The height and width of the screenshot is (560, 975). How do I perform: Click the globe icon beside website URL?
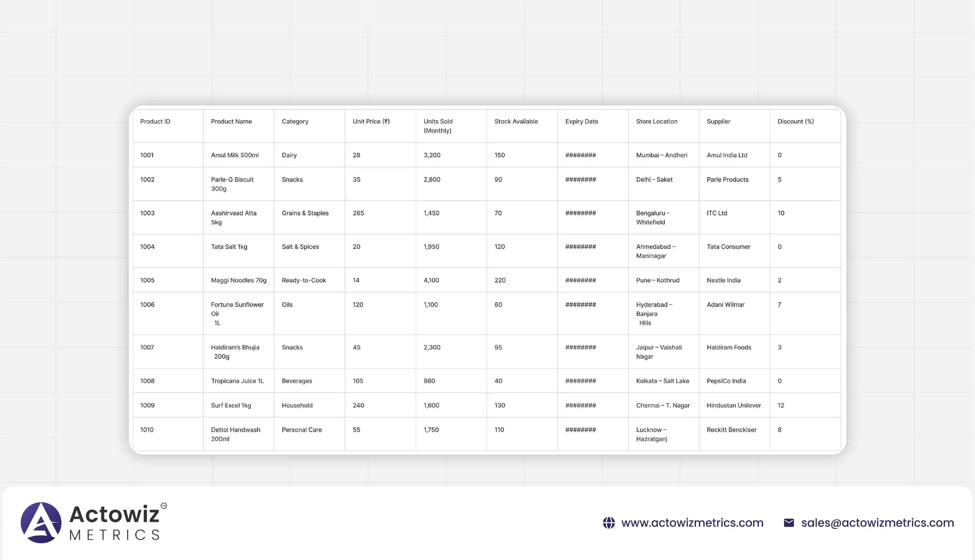click(609, 523)
